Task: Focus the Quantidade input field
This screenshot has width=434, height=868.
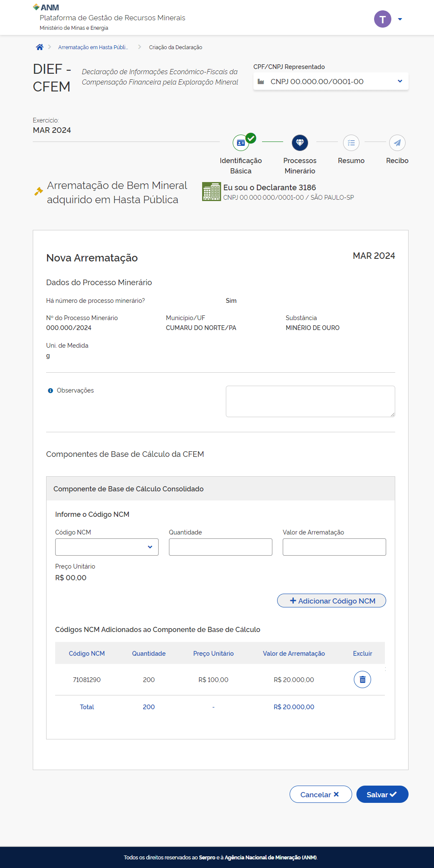Action: pos(220,547)
